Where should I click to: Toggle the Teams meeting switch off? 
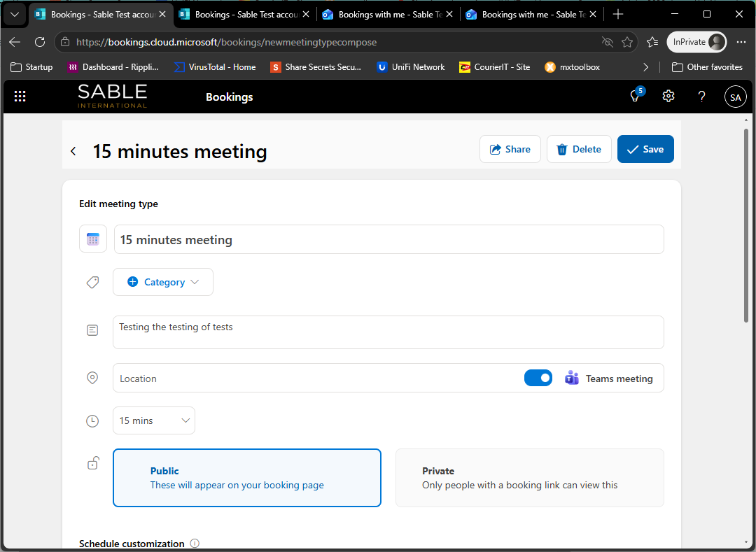(x=538, y=378)
